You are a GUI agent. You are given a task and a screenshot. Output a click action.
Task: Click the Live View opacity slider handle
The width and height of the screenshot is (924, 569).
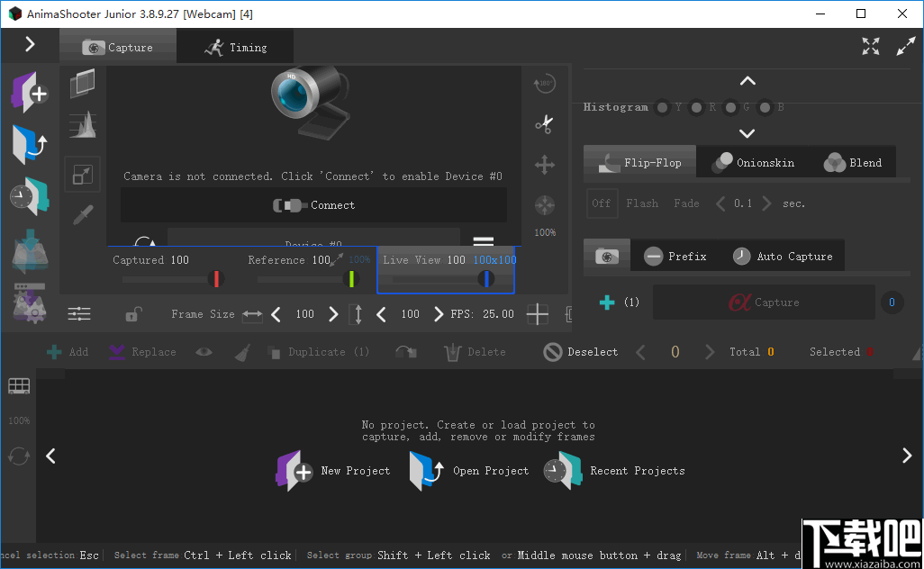coord(486,278)
